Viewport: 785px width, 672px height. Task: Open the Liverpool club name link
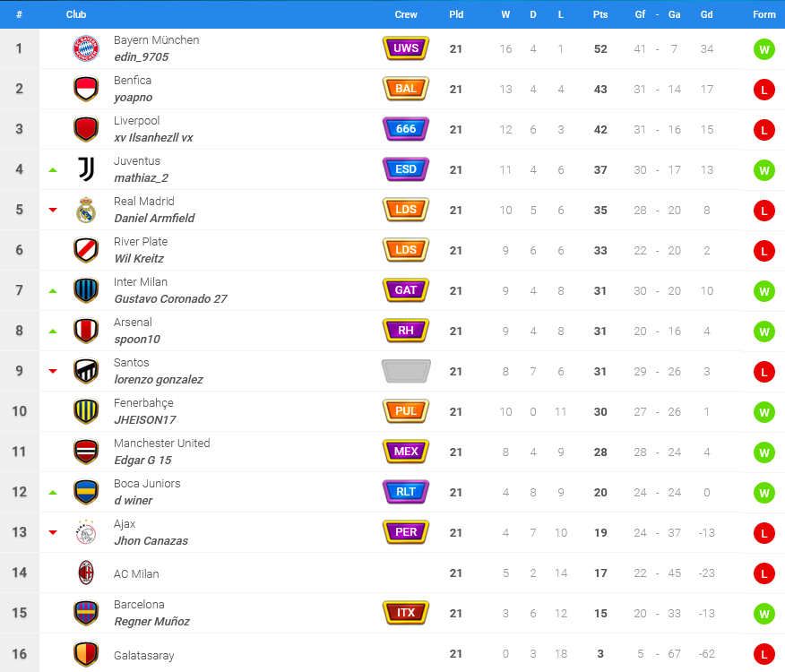tap(137, 121)
